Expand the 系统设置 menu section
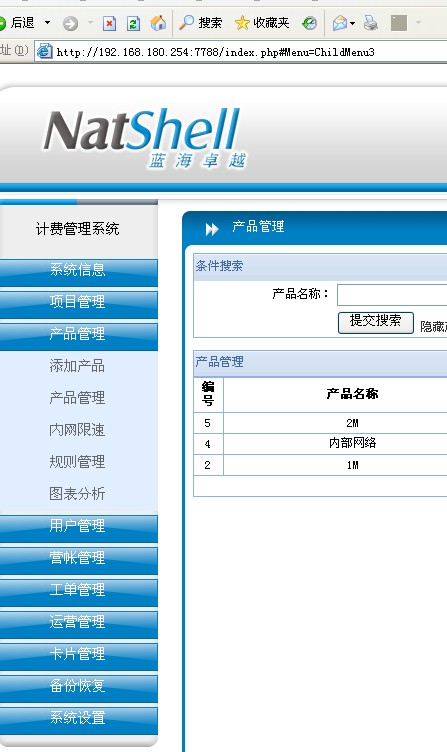This screenshot has width=447, height=752. tap(78, 719)
